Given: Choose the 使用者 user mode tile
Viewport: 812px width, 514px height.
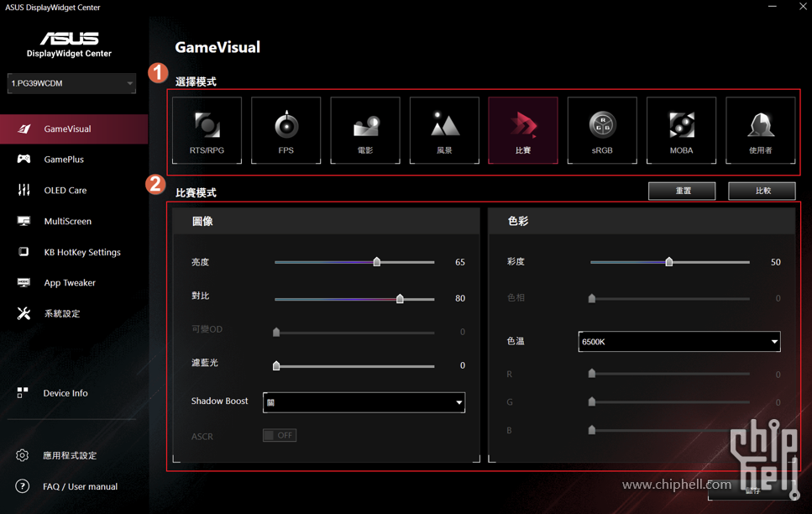Looking at the screenshot, I should (760, 130).
